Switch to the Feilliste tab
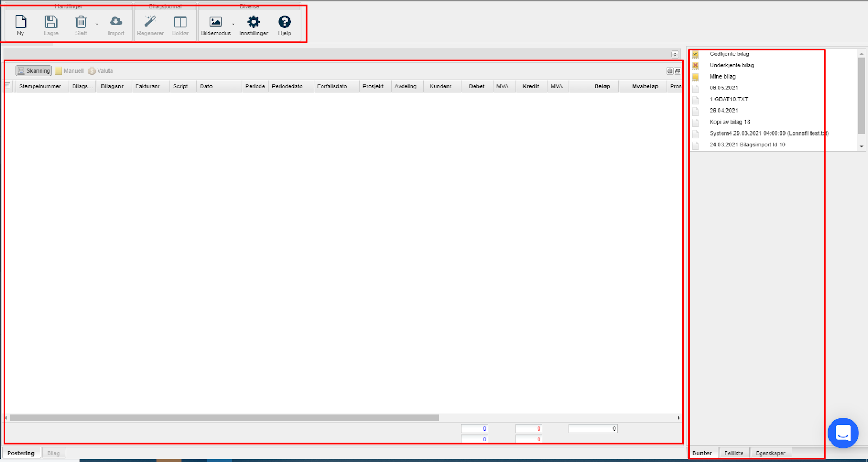 [x=733, y=453]
